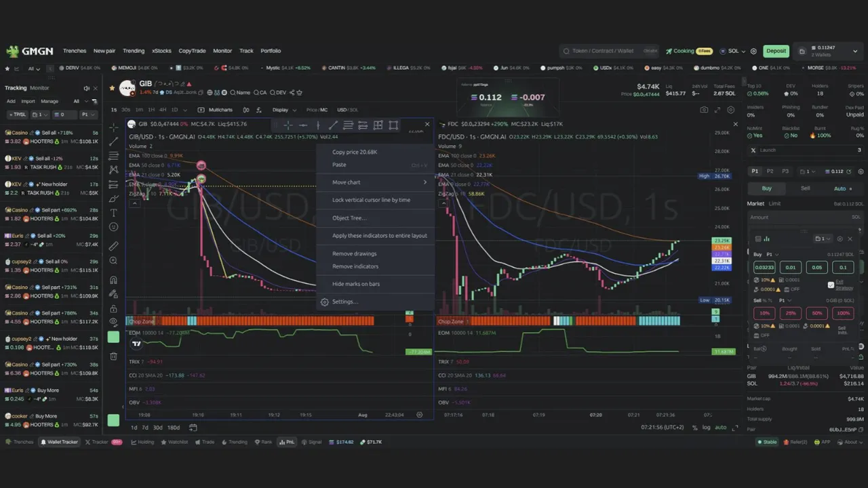The image size is (868, 488).
Task: Toggle Price / MC display mode
Action: click(x=317, y=110)
